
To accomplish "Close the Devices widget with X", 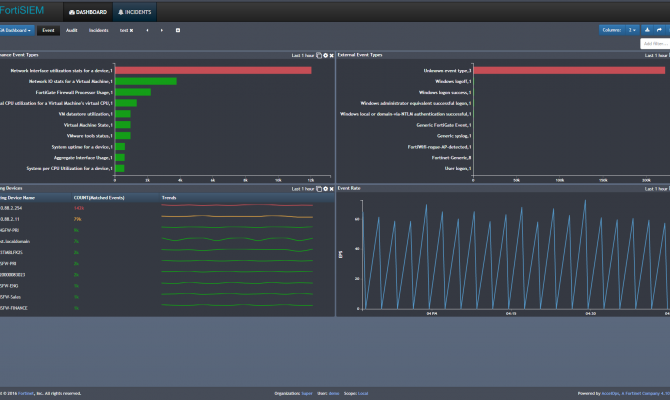I will point(332,189).
